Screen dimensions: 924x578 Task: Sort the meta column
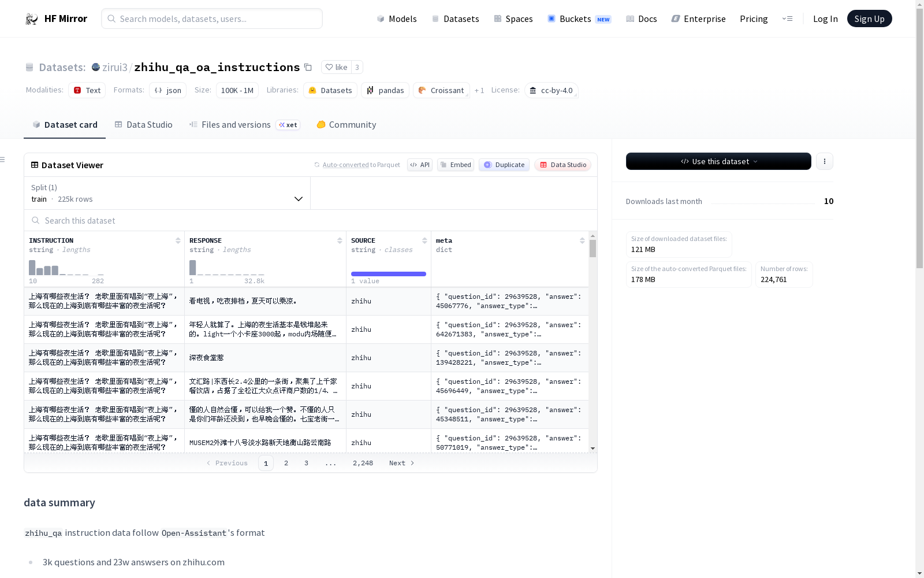582,240
